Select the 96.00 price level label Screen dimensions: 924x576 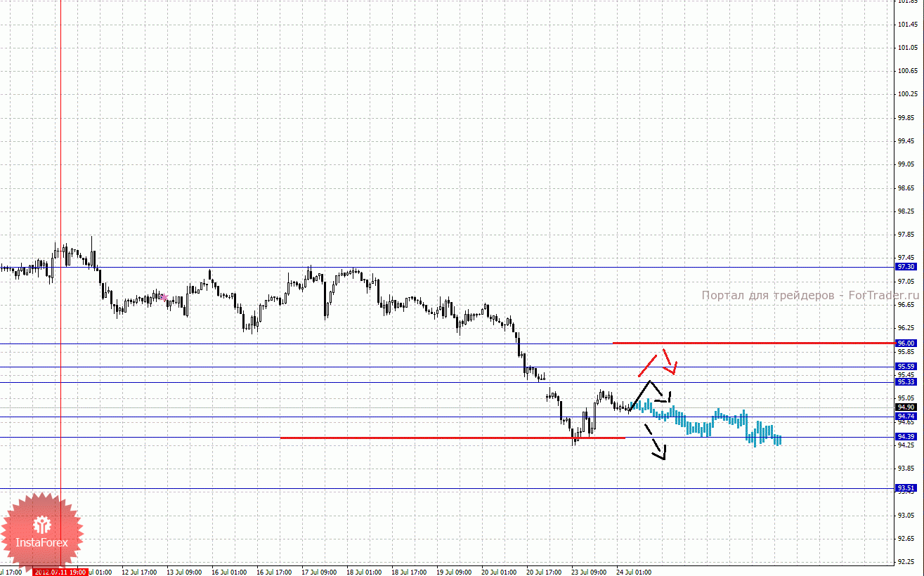[x=906, y=343]
